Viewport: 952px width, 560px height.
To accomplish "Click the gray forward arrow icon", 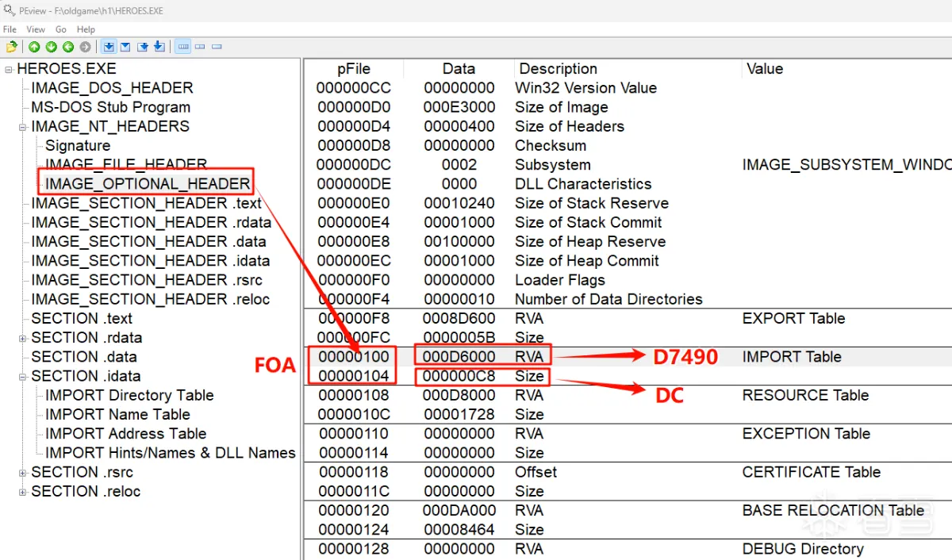I will coord(85,47).
